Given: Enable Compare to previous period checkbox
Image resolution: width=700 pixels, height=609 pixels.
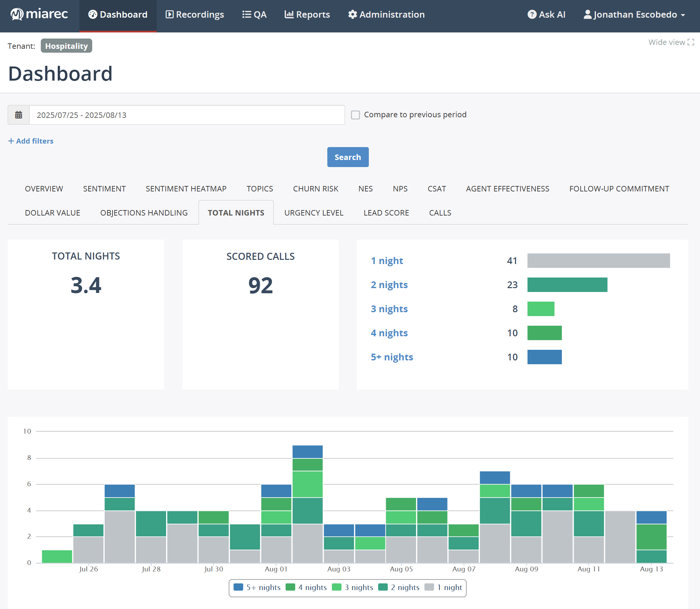Looking at the screenshot, I should point(355,115).
